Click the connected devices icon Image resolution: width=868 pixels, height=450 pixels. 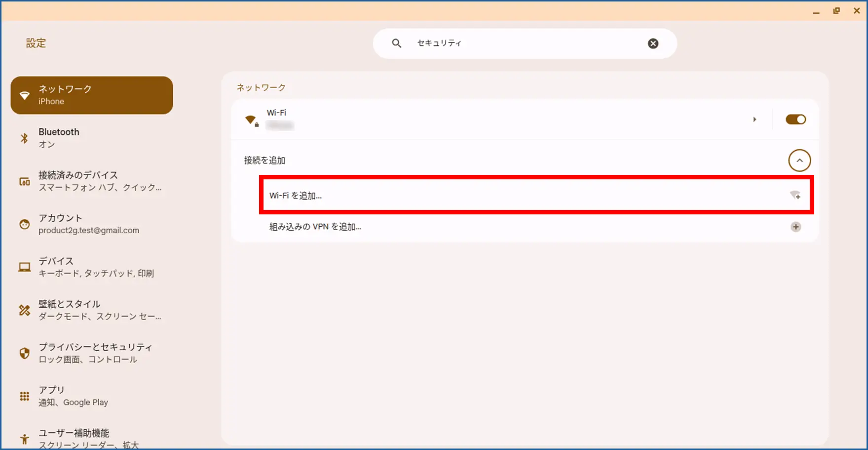(24, 181)
